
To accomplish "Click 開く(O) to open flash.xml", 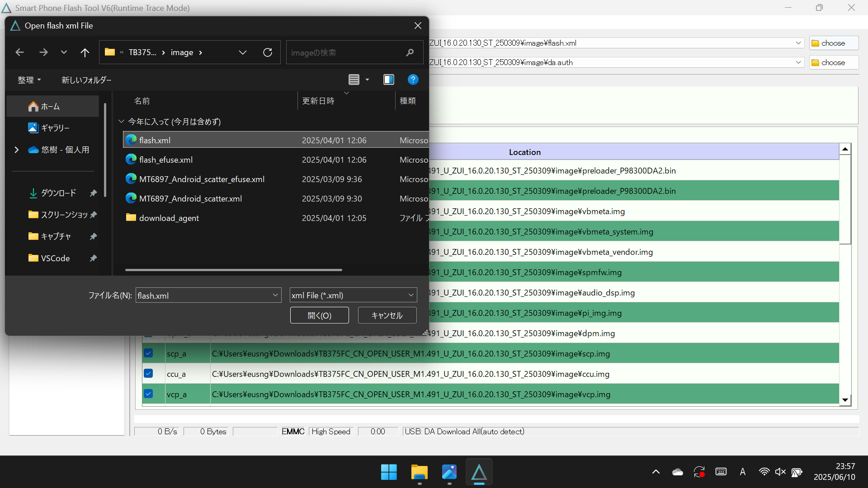I will pyautogui.click(x=319, y=315).
